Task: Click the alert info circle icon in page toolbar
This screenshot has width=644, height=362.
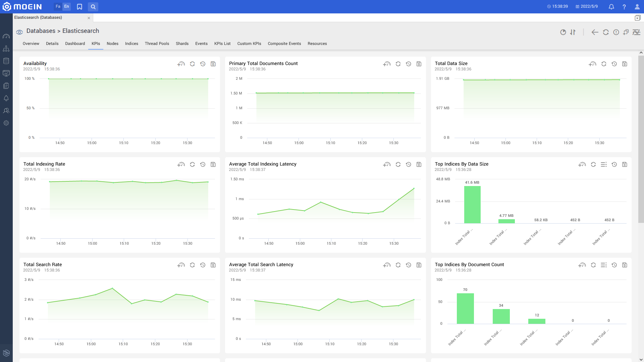Action: point(616,32)
